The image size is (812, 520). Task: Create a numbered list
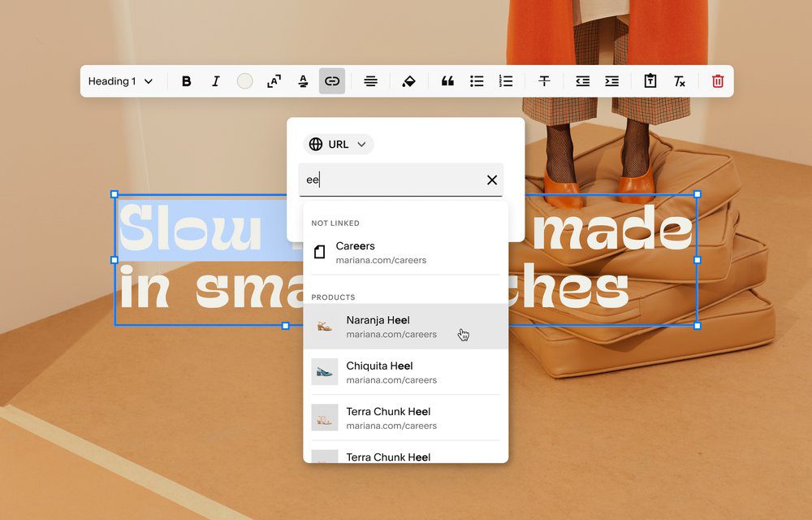click(505, 80)
